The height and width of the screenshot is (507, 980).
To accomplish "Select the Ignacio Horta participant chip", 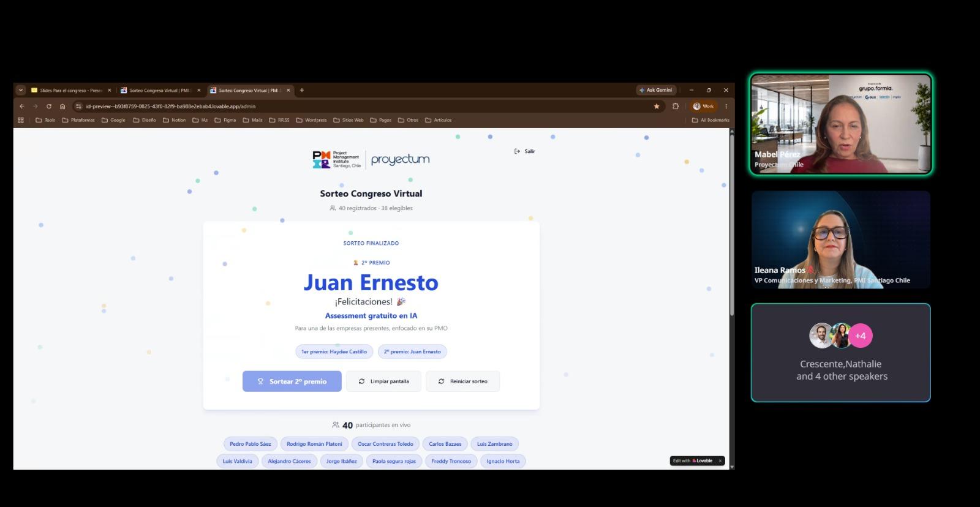I will [503, 461].
